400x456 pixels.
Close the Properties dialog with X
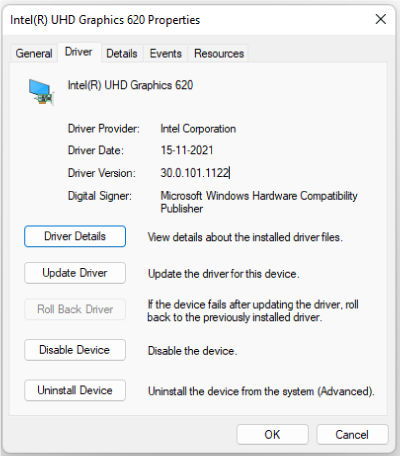coord(380,19)
